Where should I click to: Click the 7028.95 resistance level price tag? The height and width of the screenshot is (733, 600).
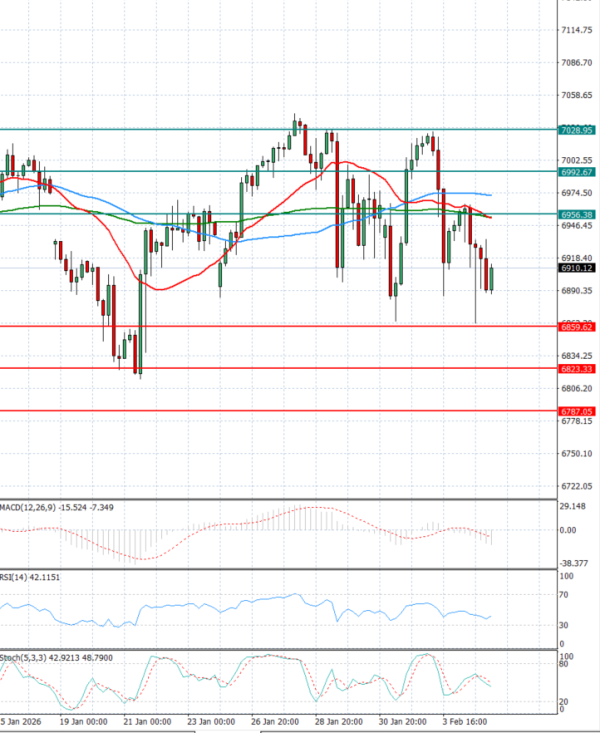tap(578, 130)
